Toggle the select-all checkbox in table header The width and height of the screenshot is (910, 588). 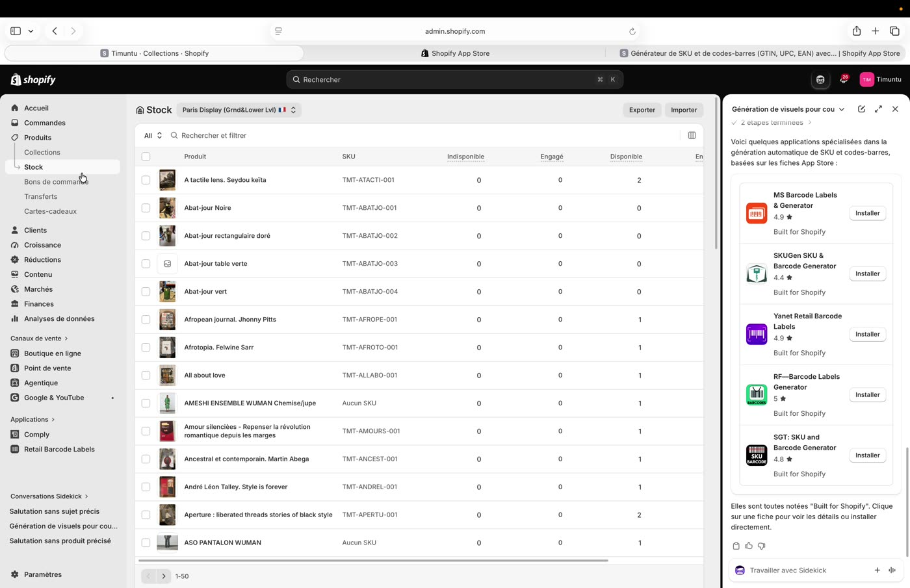pyautogui.click(x=146, y=157)
